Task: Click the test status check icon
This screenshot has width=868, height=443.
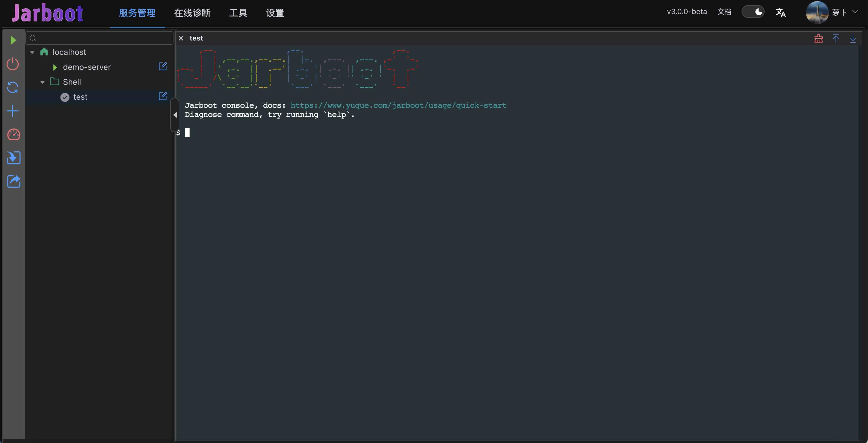Action: (x=65, y=97)
